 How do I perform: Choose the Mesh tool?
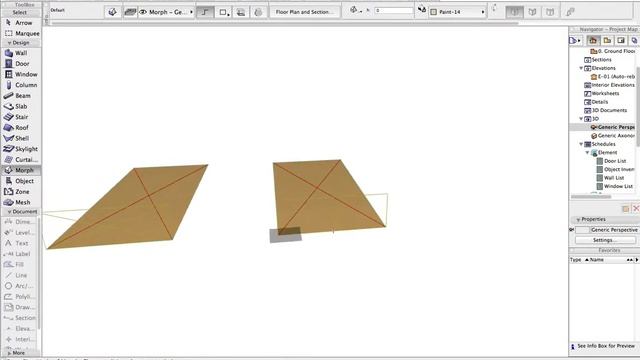pos(20,202)
